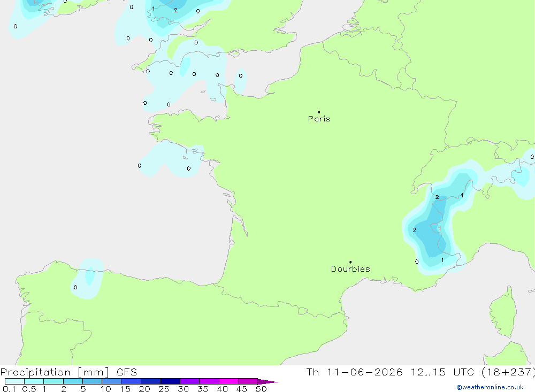Image resolution: width=535 pixels, height=392 pixels.
Task: Click the 12..15 UTC time label
Action: 442,372
